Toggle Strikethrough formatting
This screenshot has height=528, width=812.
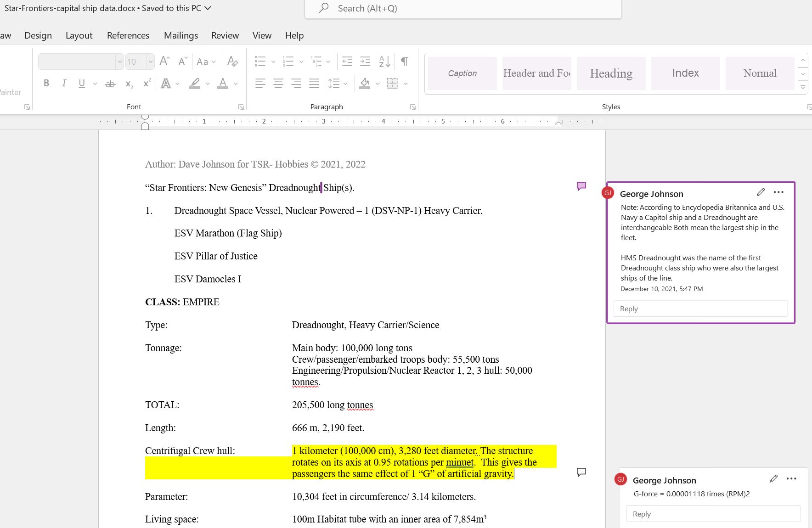coord(110,84)
